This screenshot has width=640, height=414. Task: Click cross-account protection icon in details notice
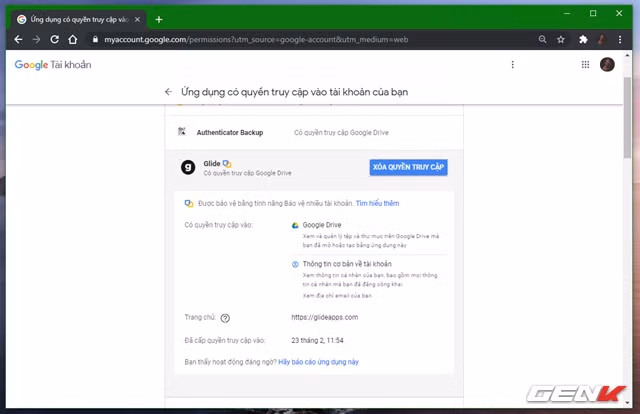pos(189,203)
